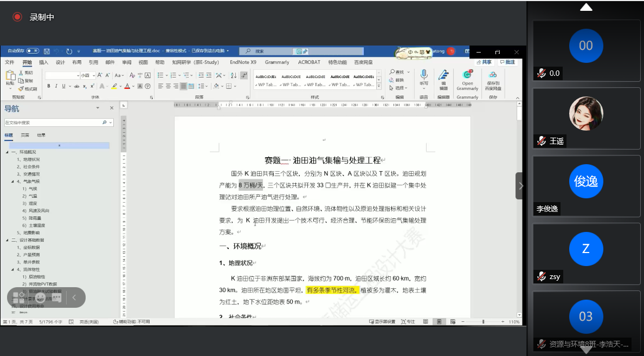
Task: Cut selected text using the scissors icon
Action: point(25,73)
